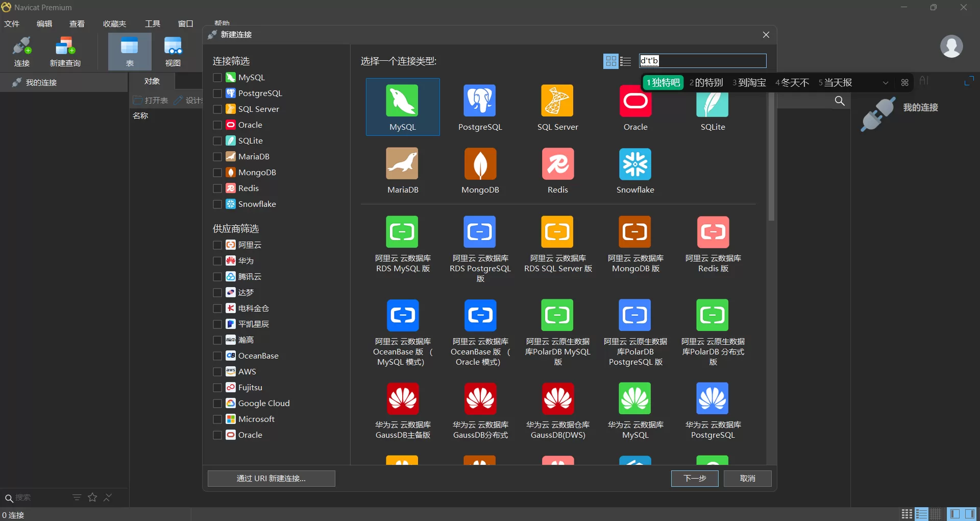The height and width of the screenshot is (521, 980).
Task: Click the 下一步 button
Action: coord(694,479)
